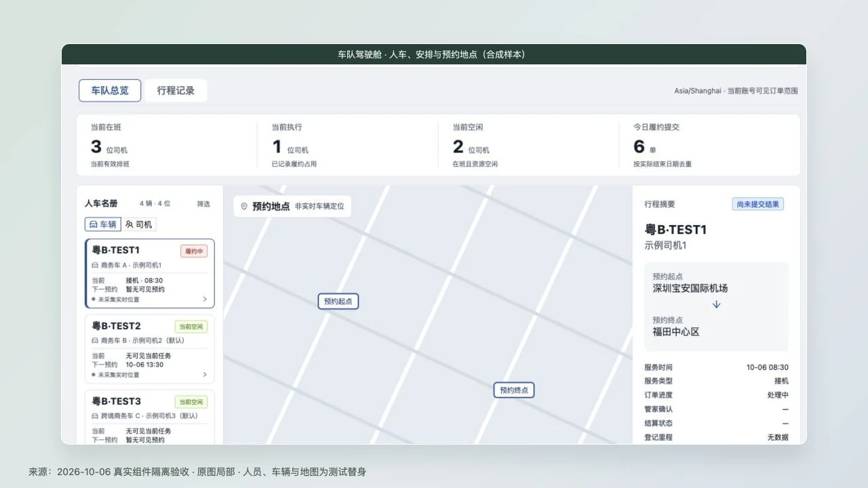868x488 pixels.
Task: Click the car icon beside 跨境商务车 C
Action: coord(95,415)
